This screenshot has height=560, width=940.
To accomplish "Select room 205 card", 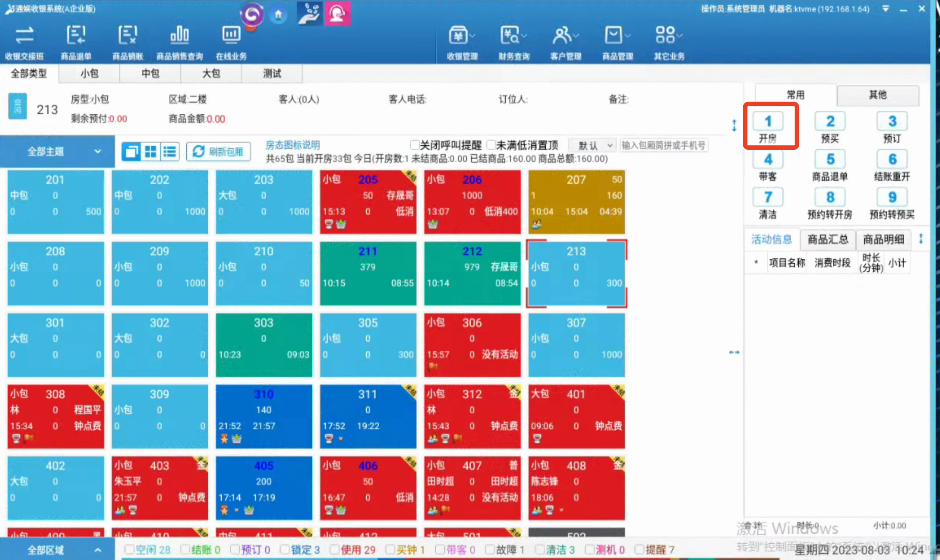I will 368,202.
